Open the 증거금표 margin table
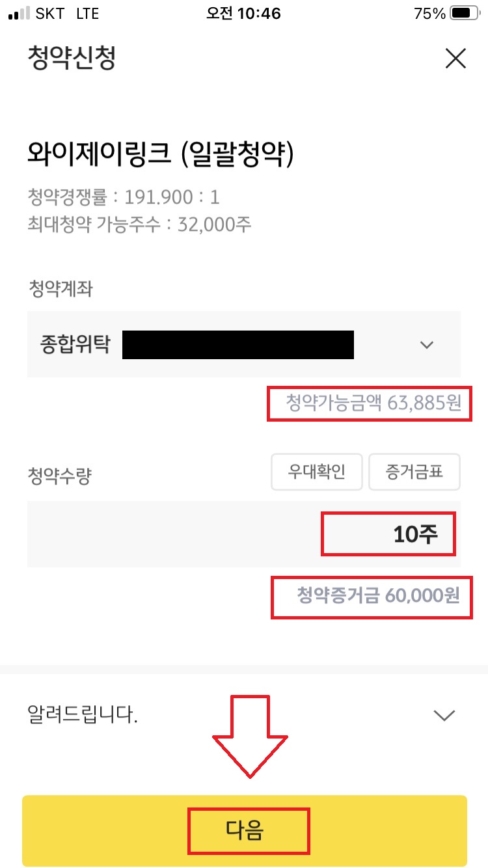This screenshot has height=868, width=488. [x=414, y=472]
